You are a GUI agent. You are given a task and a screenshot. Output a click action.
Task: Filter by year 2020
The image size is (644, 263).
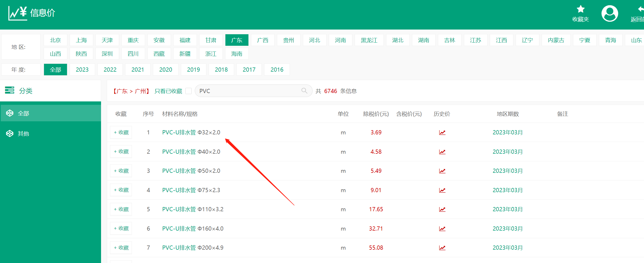pos(166,70)
